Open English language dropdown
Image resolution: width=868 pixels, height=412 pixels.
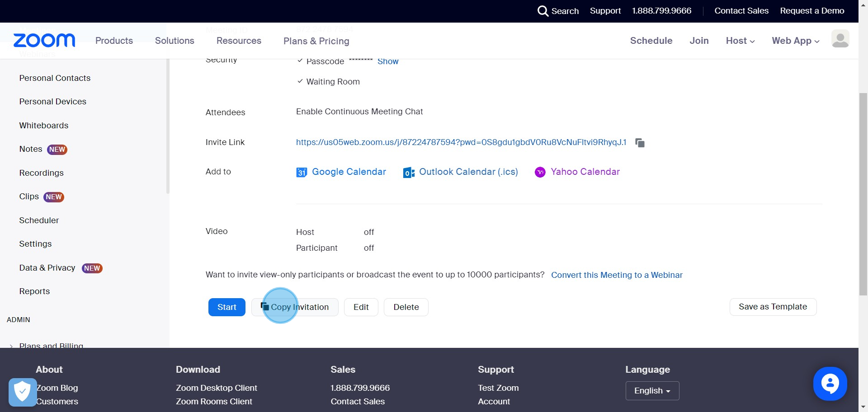(652, 391)
